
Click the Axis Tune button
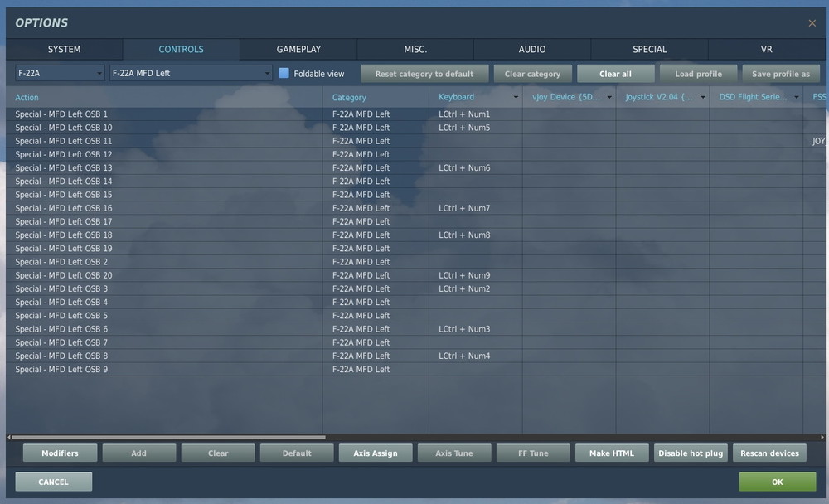454,453
